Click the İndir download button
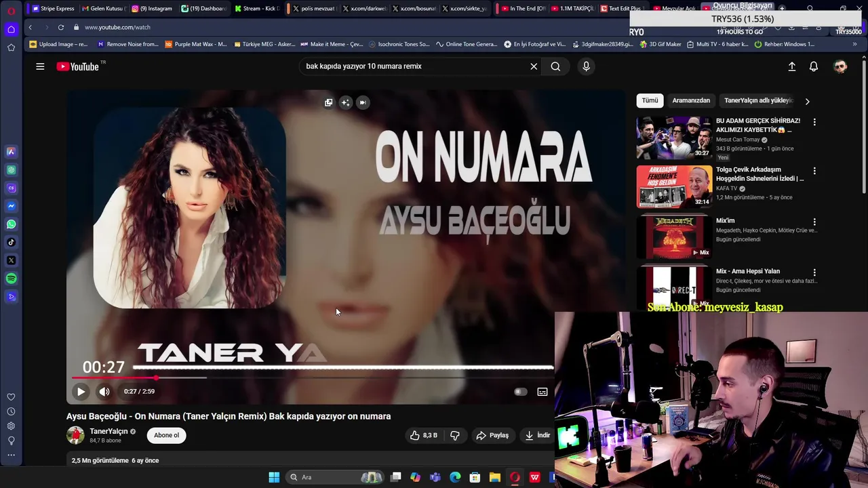Image resolution: width=868 pixels, height=488 pixels. tap(538, 435)
